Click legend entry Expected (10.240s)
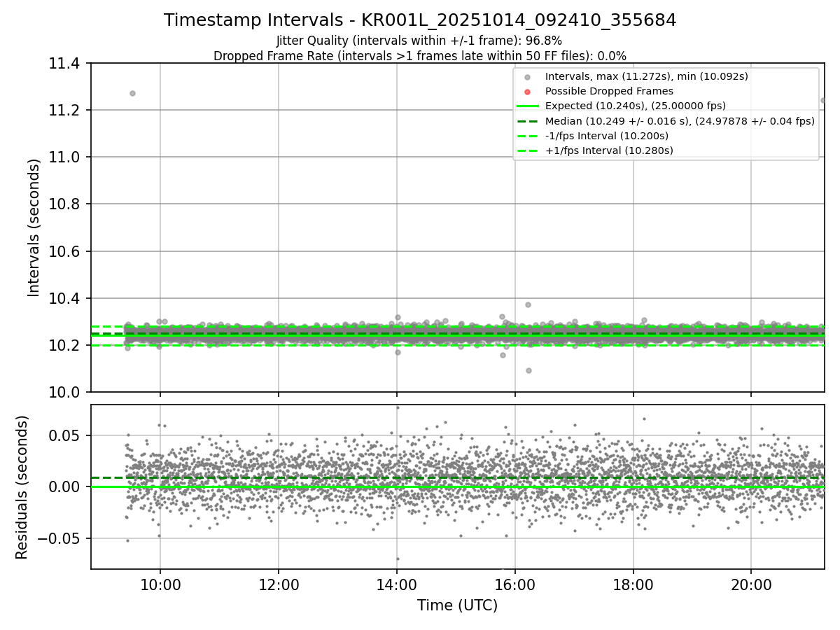This screenshot has height=630, width=840. coord(636,106)
